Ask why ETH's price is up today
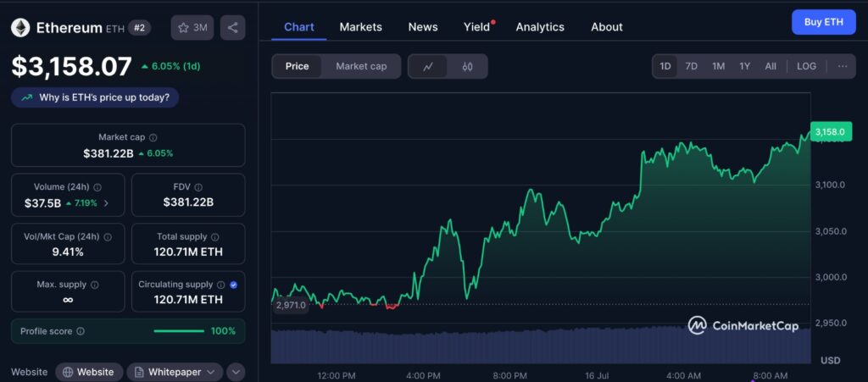 (95, 98)
